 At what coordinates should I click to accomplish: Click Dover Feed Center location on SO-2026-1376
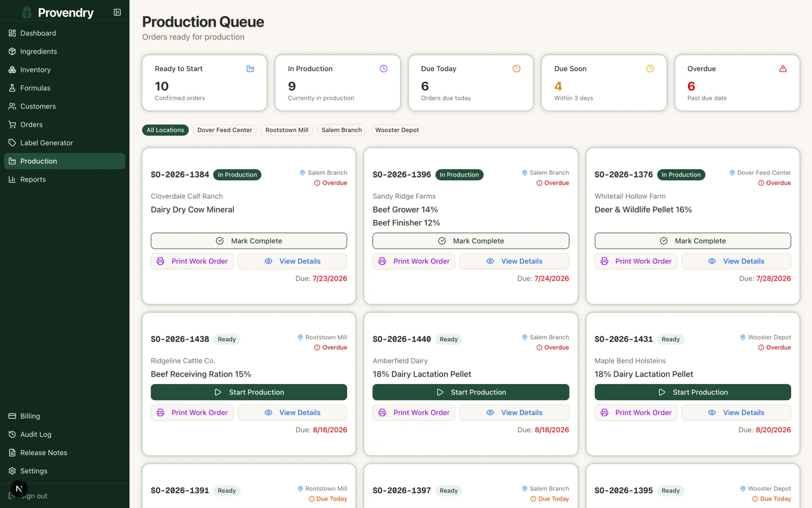tap(760, 173)
